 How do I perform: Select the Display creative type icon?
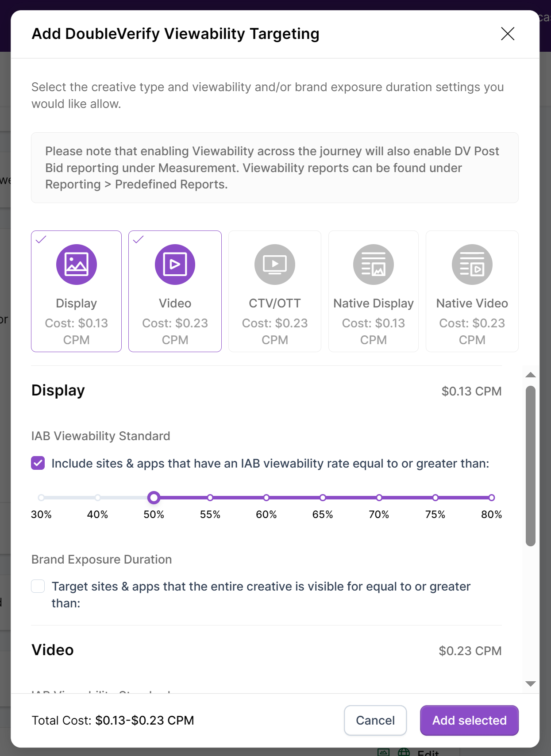pos(76,265)
